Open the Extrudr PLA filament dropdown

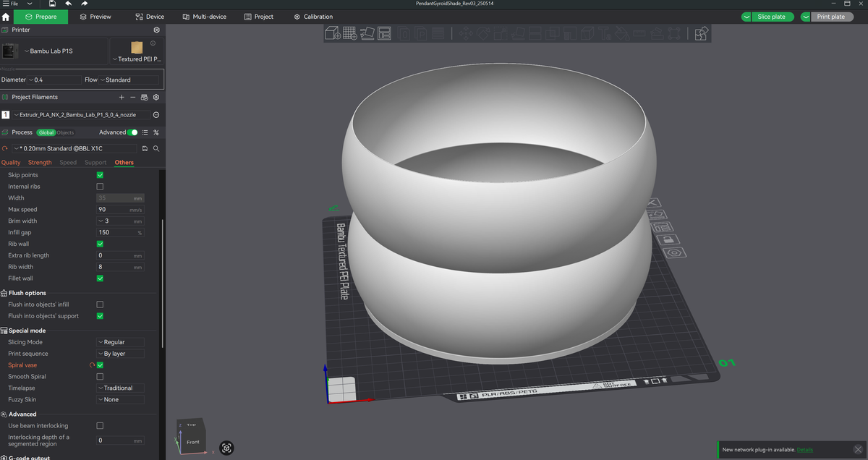80,115
